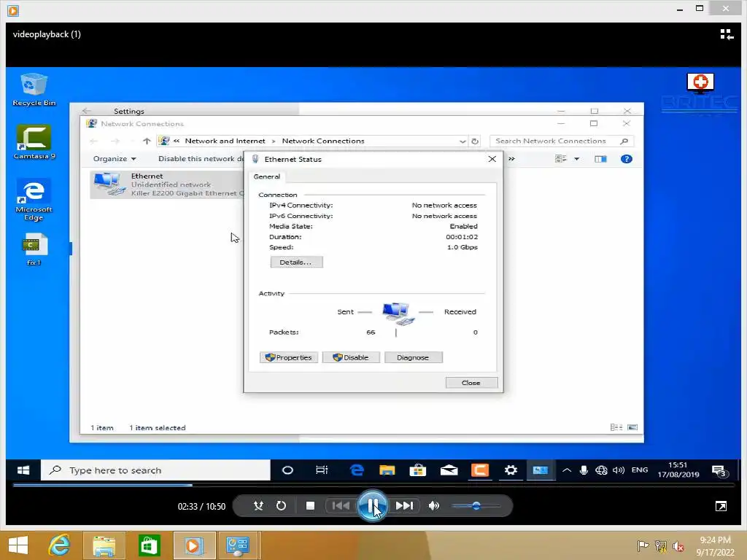Open the Mail app on inner taskbar

coord(449,470)
